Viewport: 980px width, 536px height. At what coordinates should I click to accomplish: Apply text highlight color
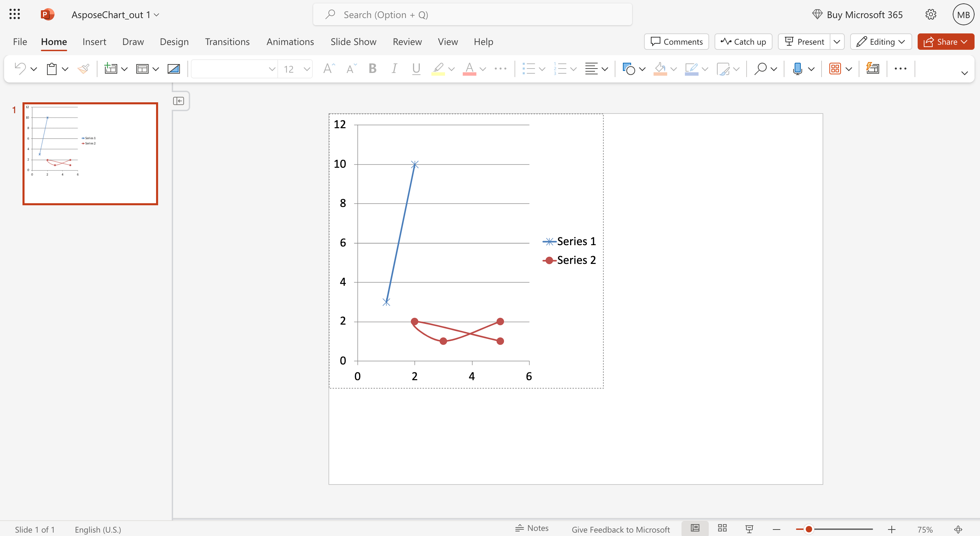[x=438, y=69]
